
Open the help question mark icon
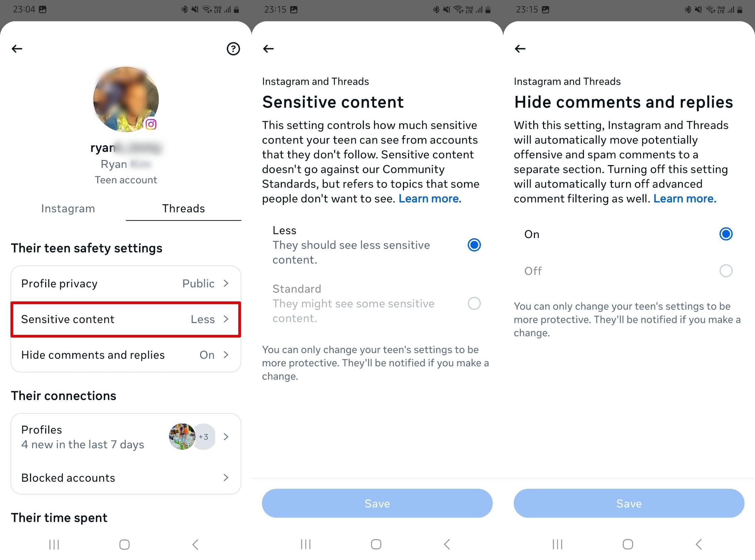(233, 49)
